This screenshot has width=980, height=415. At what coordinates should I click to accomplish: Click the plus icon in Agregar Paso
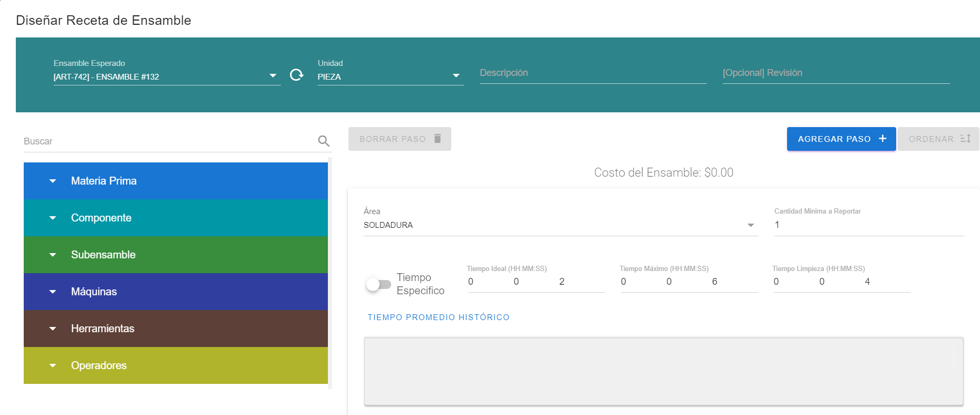(882, 139)
